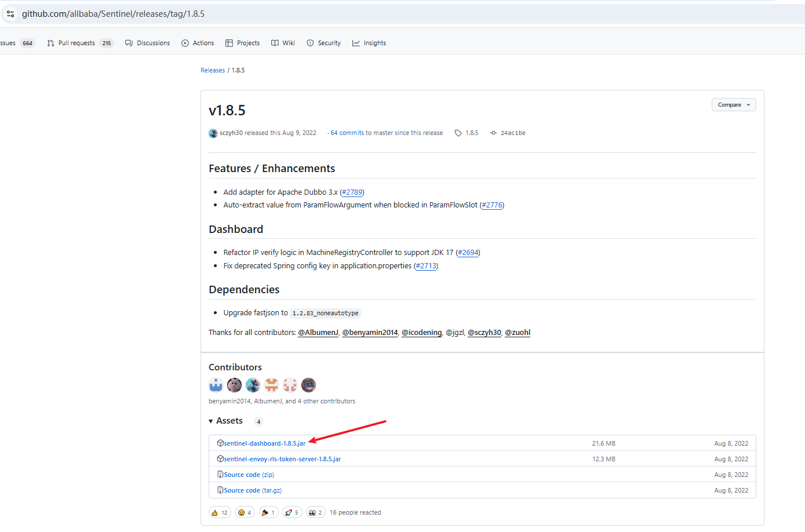
Task: Open the sczyh30 author profile link
Action: [x=231, y=133]
